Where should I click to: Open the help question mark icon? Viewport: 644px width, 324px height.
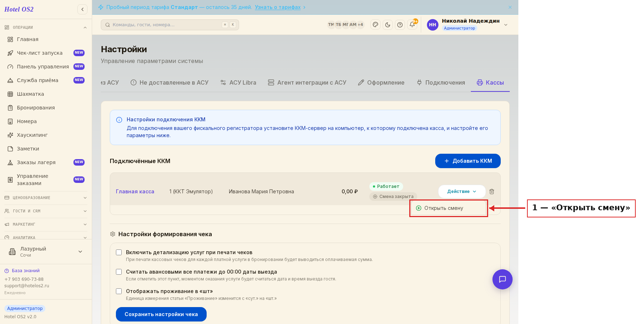[x=400, y=25]
